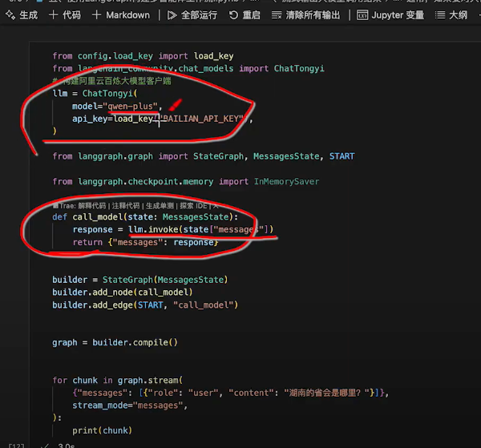Screen dimensions: 481x448
Task: Add a new 代码 cell
Action: (65, 15)
